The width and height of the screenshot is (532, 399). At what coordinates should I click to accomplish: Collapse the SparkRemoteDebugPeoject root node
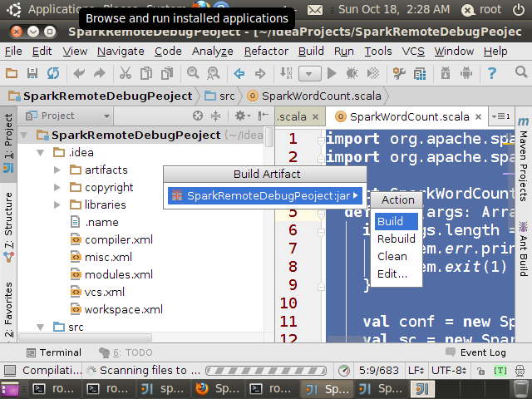pyautogui.click(x=24, y=135)
